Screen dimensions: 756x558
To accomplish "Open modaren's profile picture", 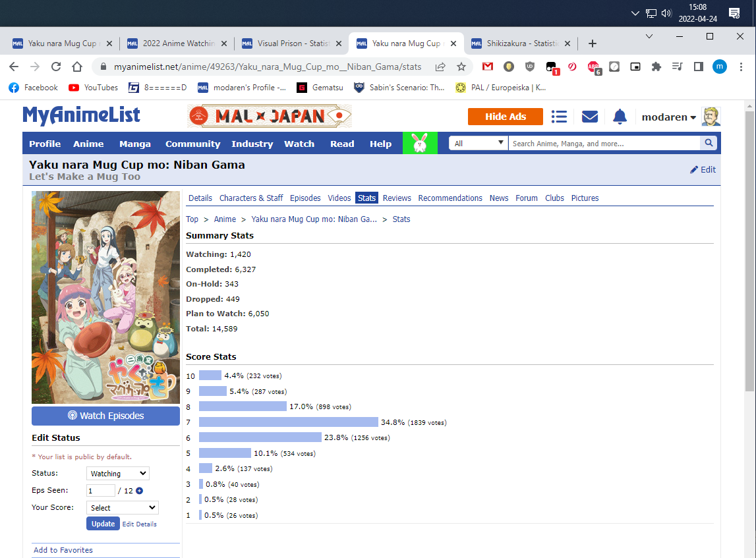I will [x=711, y=117].
